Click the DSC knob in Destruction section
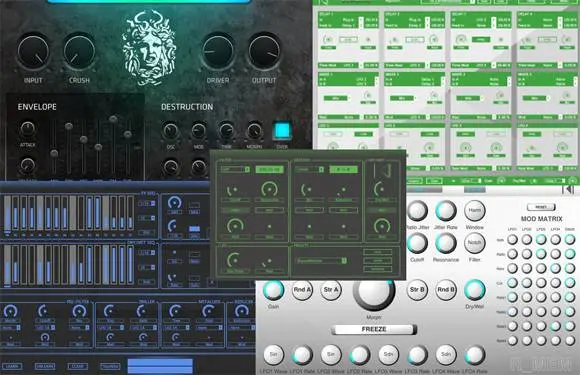This screenshot has height=375, width=580. coord(171,131)
